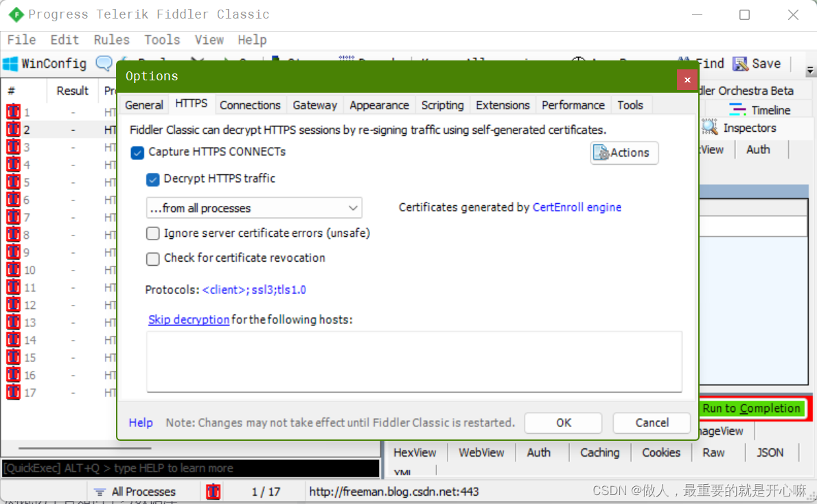Select the HTTPS options tab
Viewport: 817px width, 504px height.
192,104
